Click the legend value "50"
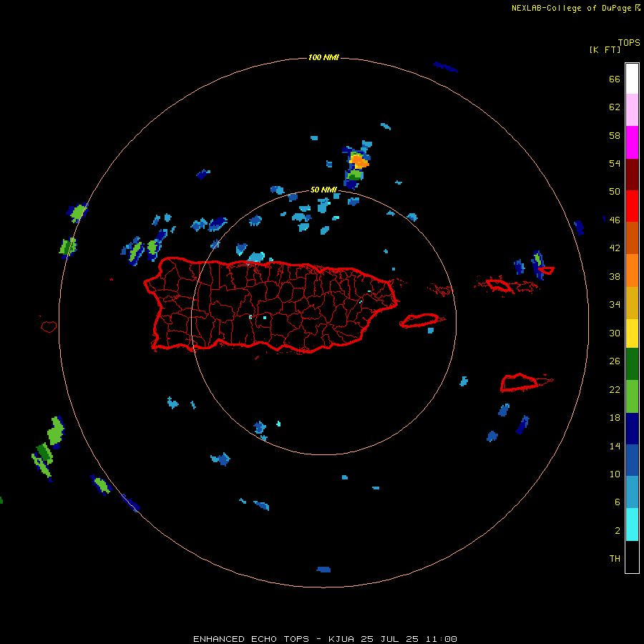Screen dimensions: 644x644 [615, 192]
